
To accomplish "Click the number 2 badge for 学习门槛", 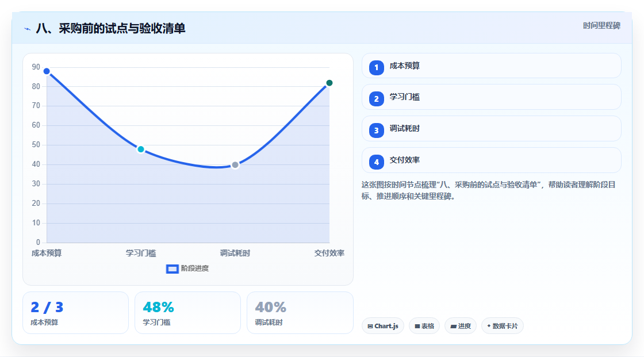I will tap(376, 99).
